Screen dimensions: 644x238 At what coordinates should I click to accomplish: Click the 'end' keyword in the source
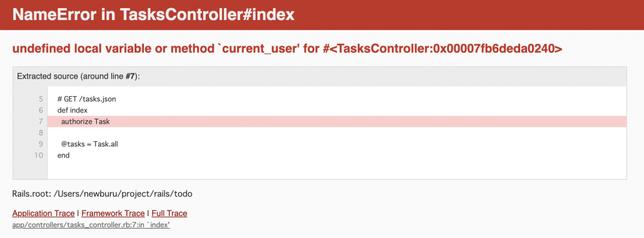64,156
